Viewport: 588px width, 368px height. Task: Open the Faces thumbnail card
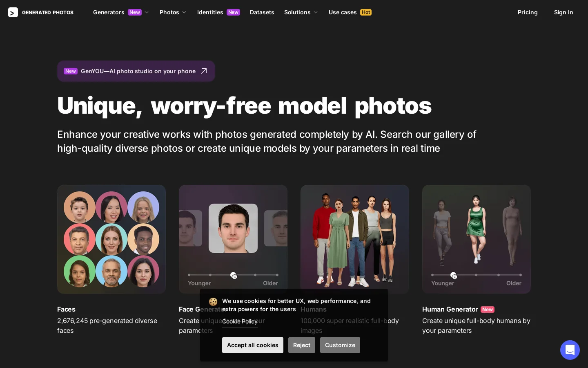(111, 239)
